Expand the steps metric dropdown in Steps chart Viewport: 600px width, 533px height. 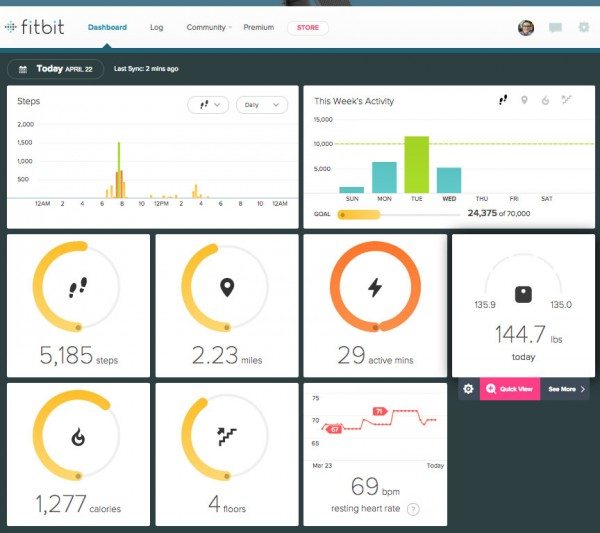point(208,104)
